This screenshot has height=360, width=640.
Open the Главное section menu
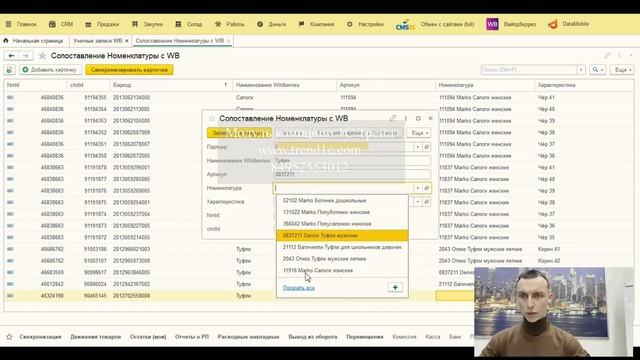click(x=21, y=24)
